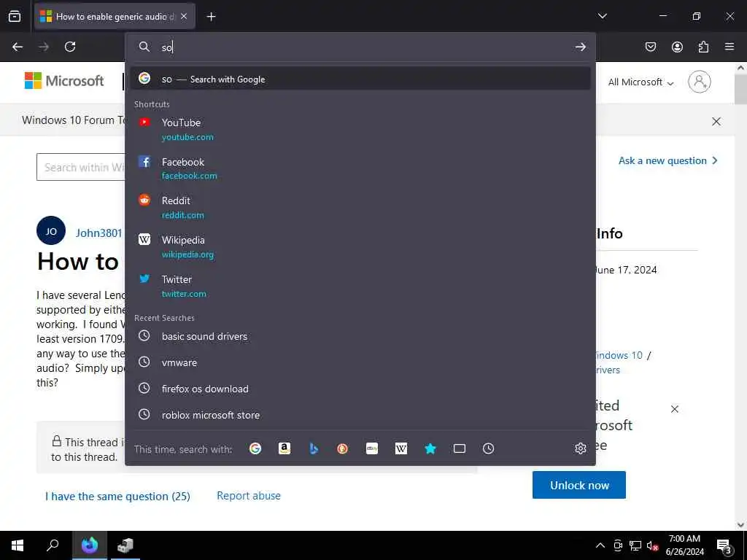Image resolution: width=747 pixels, height=560 pixels.
Task: Click the Microsoft logo on the page
Action: pos(64,81)
